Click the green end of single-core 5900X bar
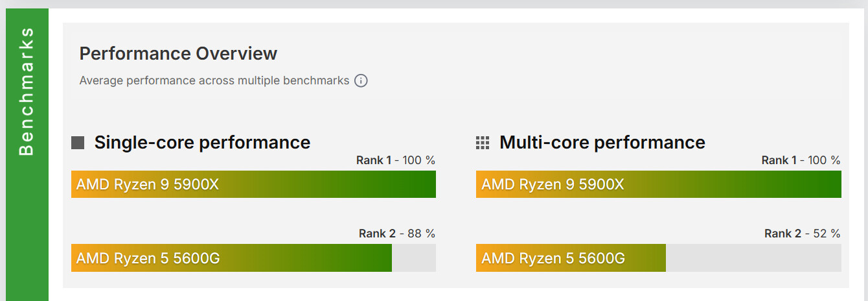The width and height of the screenshot is (868, 301). 421,184
